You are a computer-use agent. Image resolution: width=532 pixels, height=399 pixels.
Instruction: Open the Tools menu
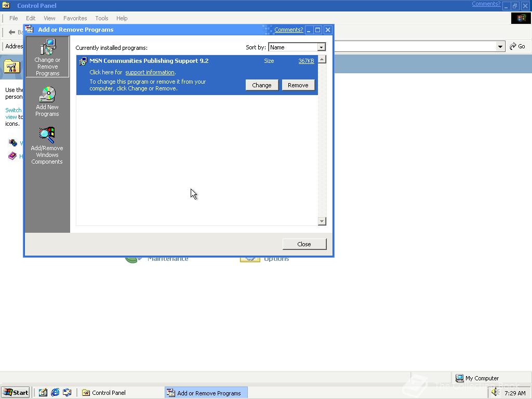[101, 18]
